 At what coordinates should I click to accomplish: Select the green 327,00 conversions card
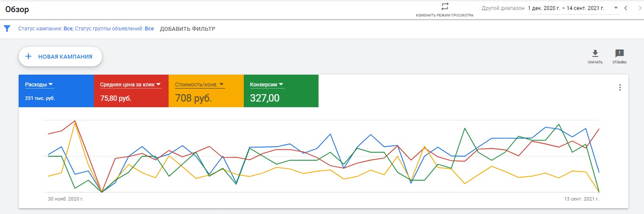pos(281,98)
